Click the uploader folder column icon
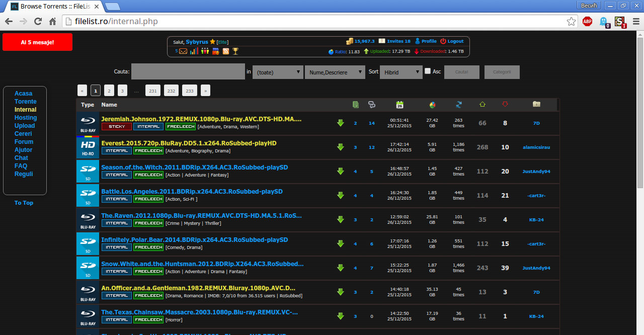Viewport: 644px width, 335px height. click(536, 104)
